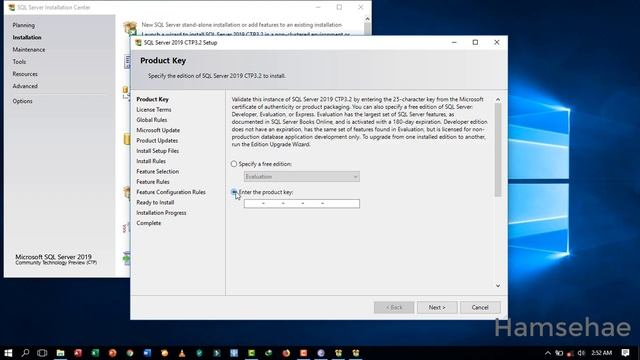Click the 'Product Updates' step

coord(157,140)
